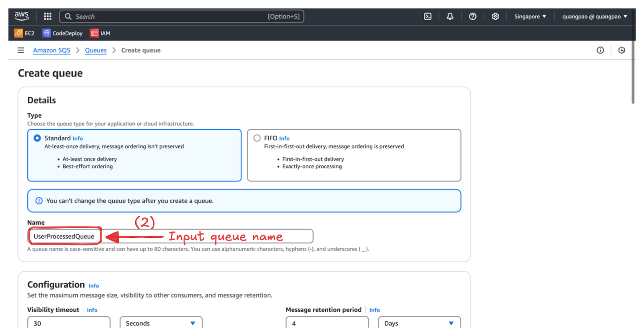644x336 pixels.
Task: Click the AWS logo home icon
Action: pos(21,16)
